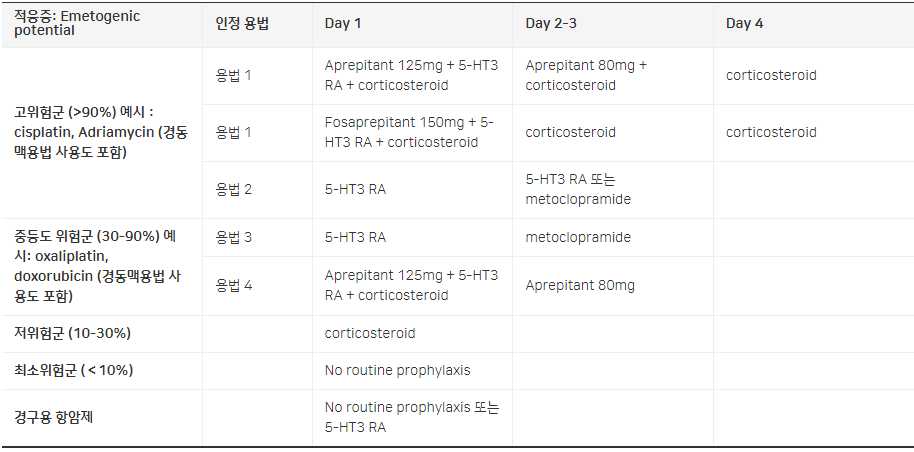This screenshot has width=914, height=452.
Task: Click the 'Day 4' column header
Action: click(744, 23)
